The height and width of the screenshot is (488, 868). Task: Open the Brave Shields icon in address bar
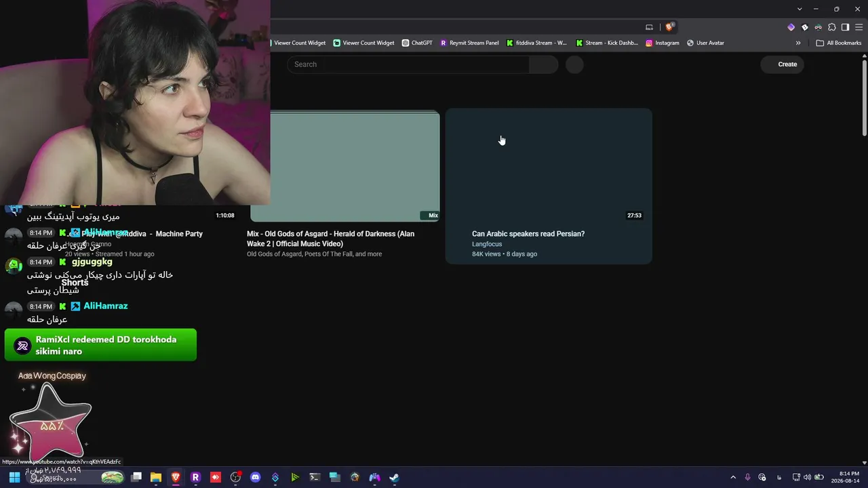[x=669, y=27]
